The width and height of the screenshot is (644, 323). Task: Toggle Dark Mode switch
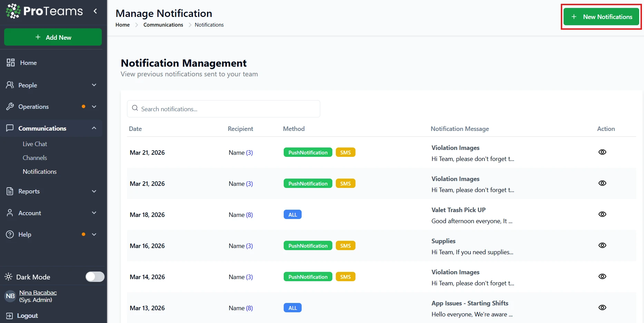pos(95,277)
